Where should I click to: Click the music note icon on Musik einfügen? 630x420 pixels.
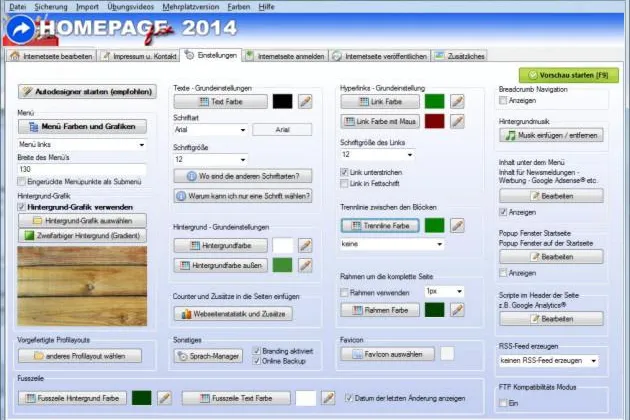tap(510, 135)
